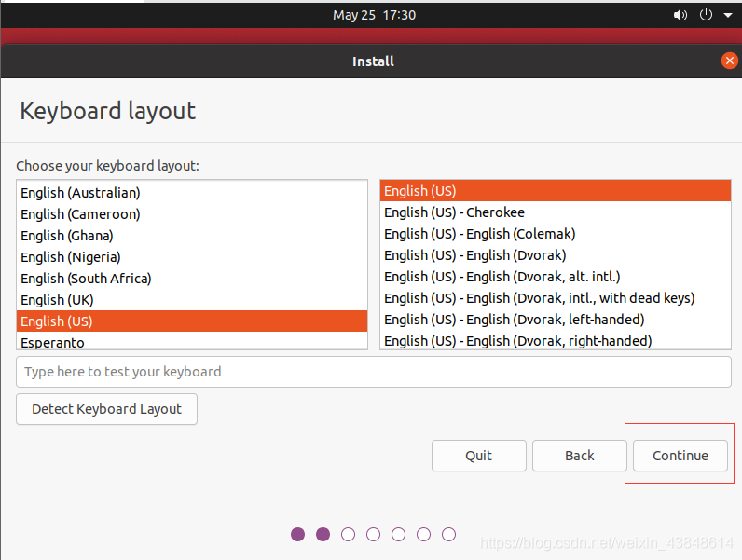Select English (UK) layout

point(192,299)
